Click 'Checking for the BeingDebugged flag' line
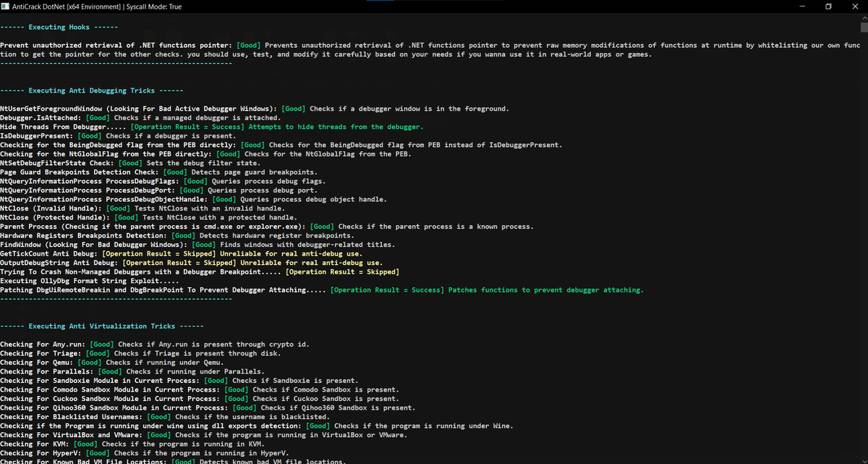 point(281,145)
